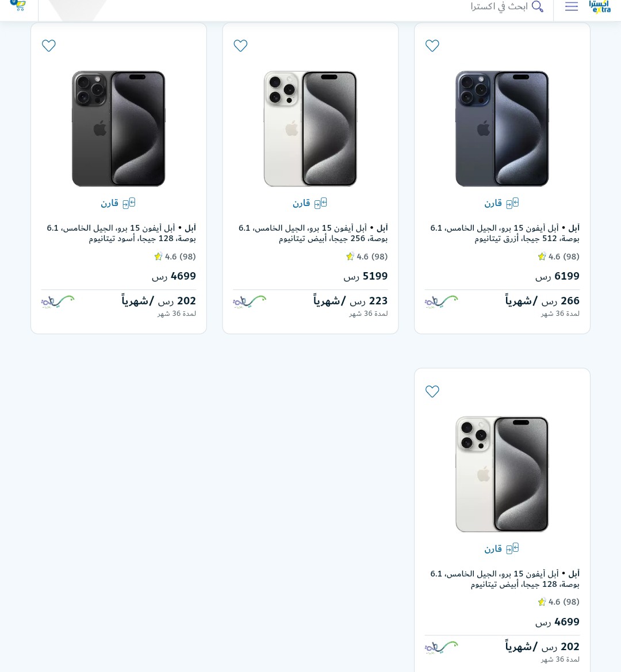Click the 6199 SAR price

pyautogui.click(x=557, y=276)
